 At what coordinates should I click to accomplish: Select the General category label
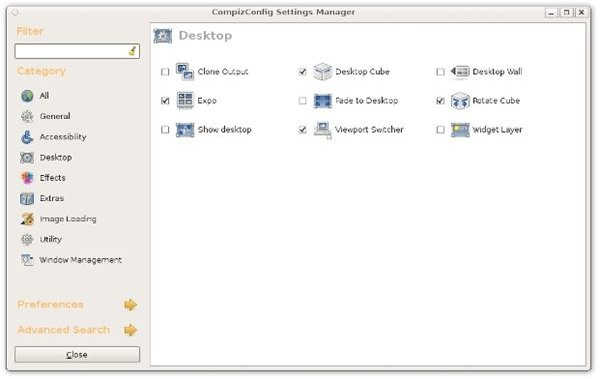[55, 116]
